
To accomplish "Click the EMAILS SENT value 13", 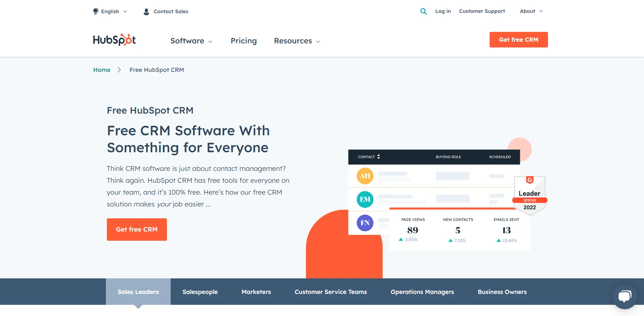I will [506, 230].
